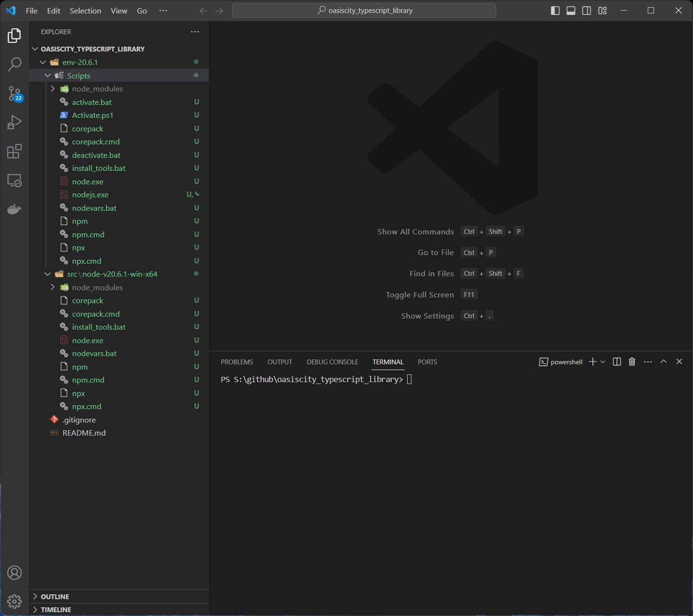Close the terminal panel
The height and width of the screenshot is (616, 693).
(679, 361)
